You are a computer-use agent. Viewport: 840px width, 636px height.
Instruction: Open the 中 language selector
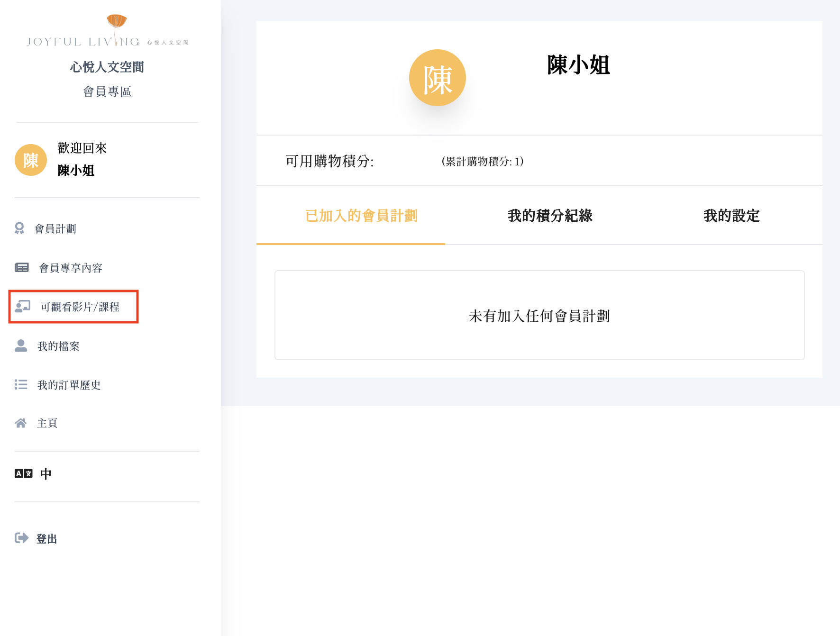tap(46, 473)
